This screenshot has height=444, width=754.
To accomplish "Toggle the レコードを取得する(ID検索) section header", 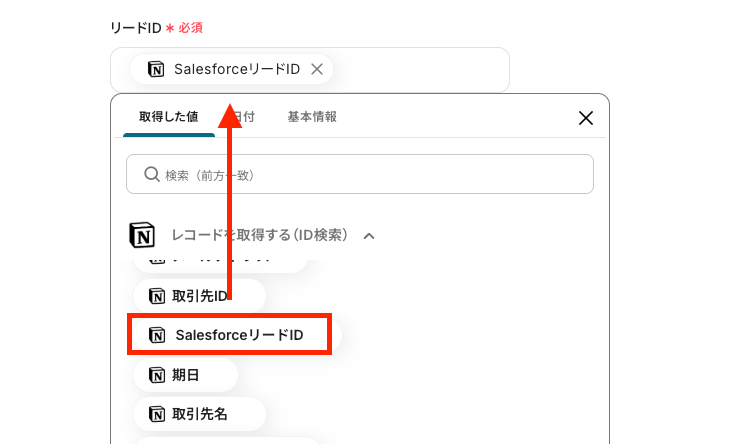I will coord(260,235).
